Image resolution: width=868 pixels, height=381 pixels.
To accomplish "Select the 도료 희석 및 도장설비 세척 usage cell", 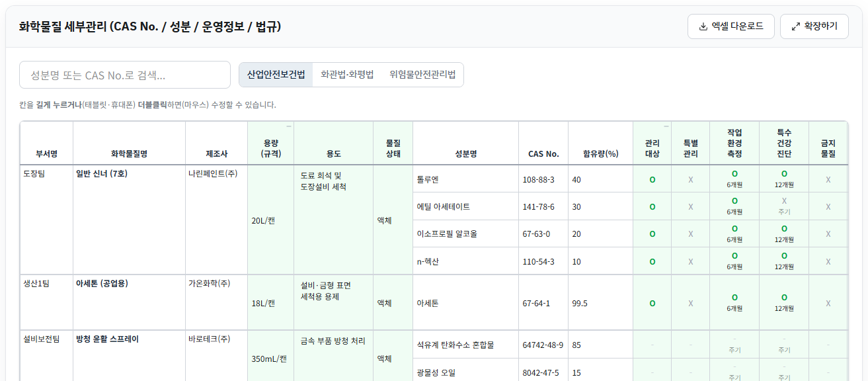I will pos(333,220).
